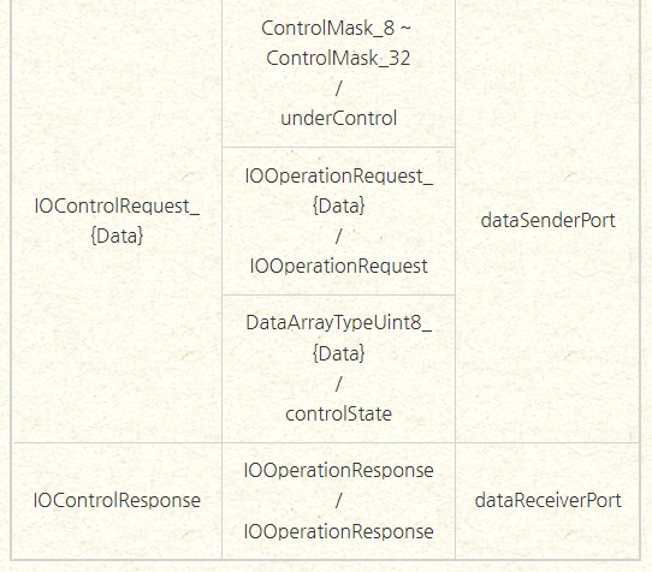Image resolution: width=652 pixels, height=572 pixels.
Task: Click the upper IOOperationResponse text
Action: [338, 470]
